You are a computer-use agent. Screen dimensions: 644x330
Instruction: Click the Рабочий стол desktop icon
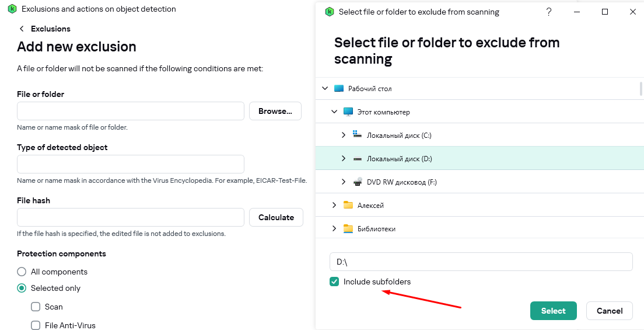click(339, 89)
